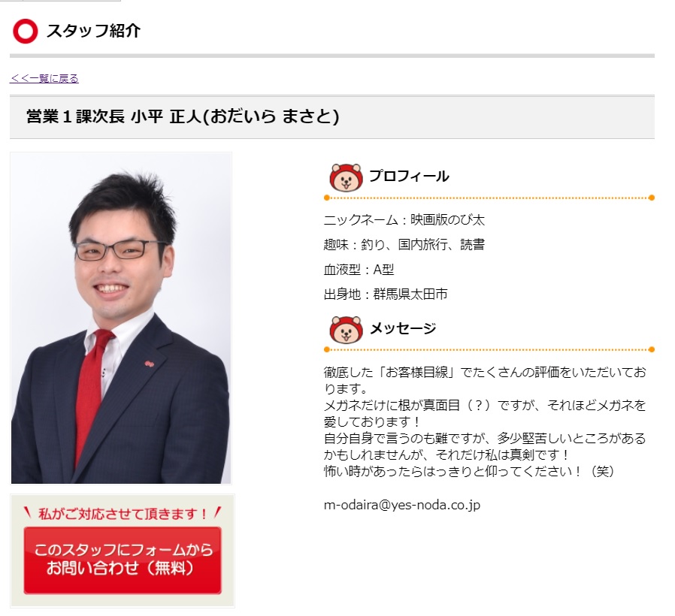Click the blood type line 血液型：A型
Viewport: 675px width, 616px height.
click(359, 269)
